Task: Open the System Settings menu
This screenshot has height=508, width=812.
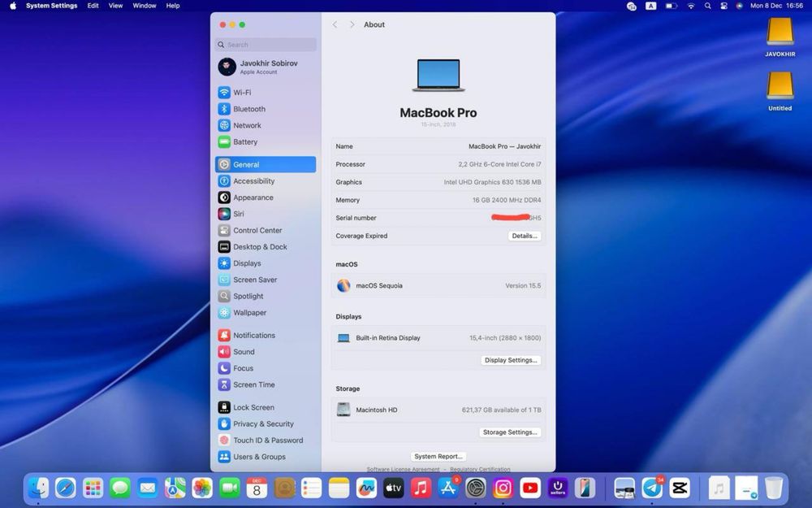Action: pos(51,6)
